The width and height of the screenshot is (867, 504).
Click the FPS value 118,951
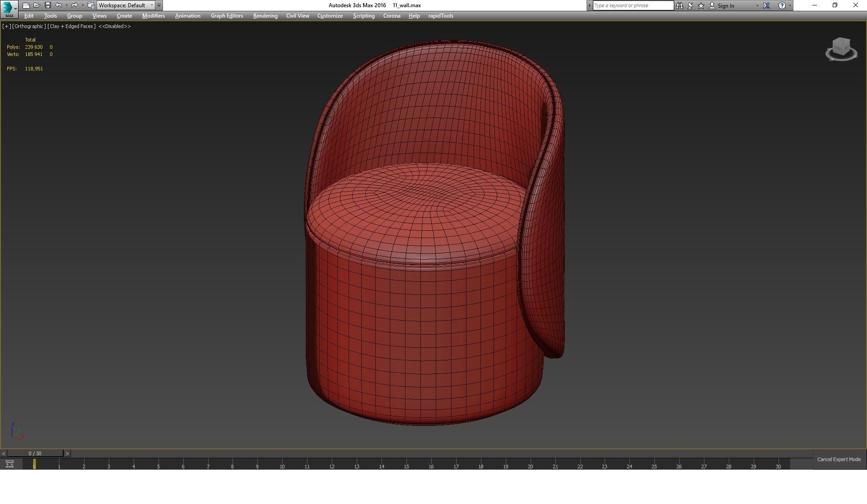tap(34, 69)
